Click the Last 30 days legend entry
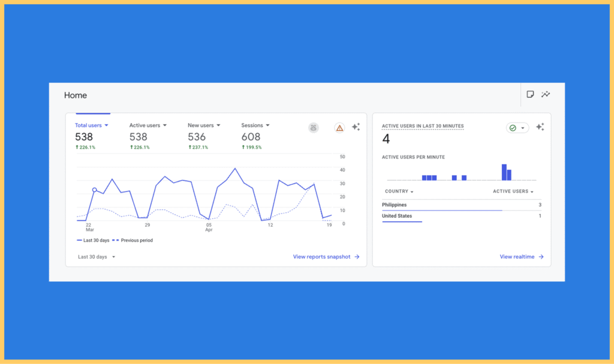The width and height of the screenshot is (614, 364). tap(93, 240)
